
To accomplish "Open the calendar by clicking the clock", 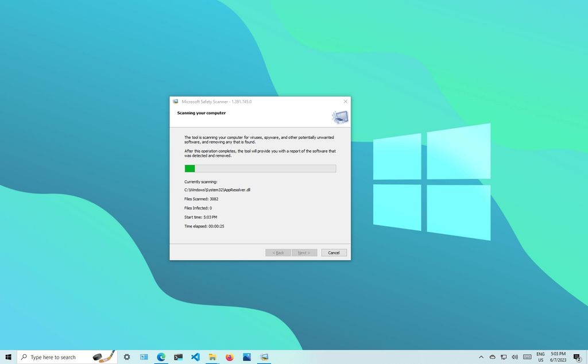I will [558, 357].
